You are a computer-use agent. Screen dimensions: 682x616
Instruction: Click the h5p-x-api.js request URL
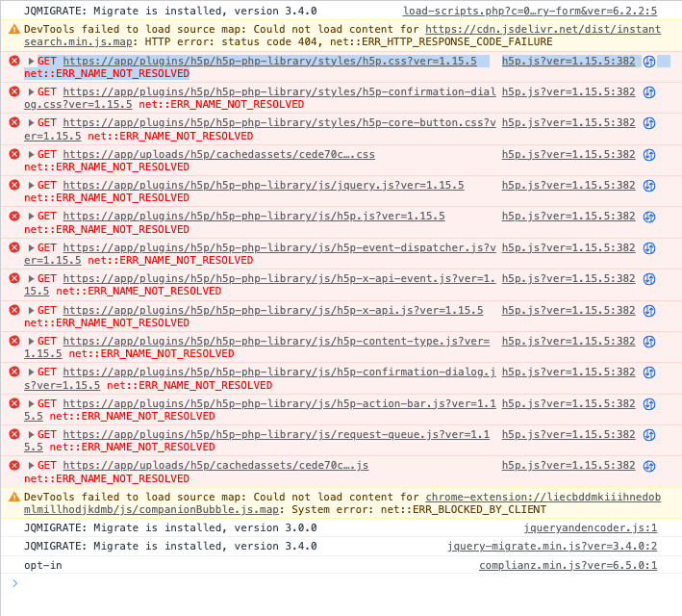272,310
